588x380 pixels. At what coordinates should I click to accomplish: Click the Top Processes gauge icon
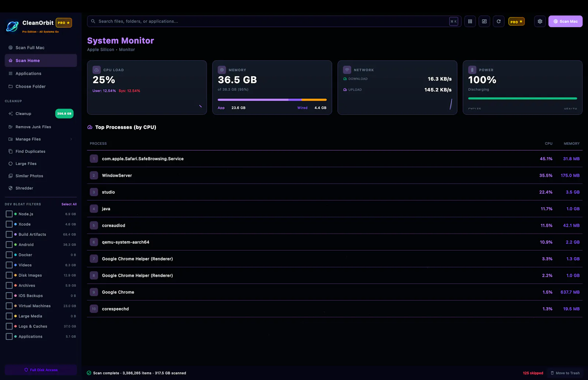(x=90, y=127)
